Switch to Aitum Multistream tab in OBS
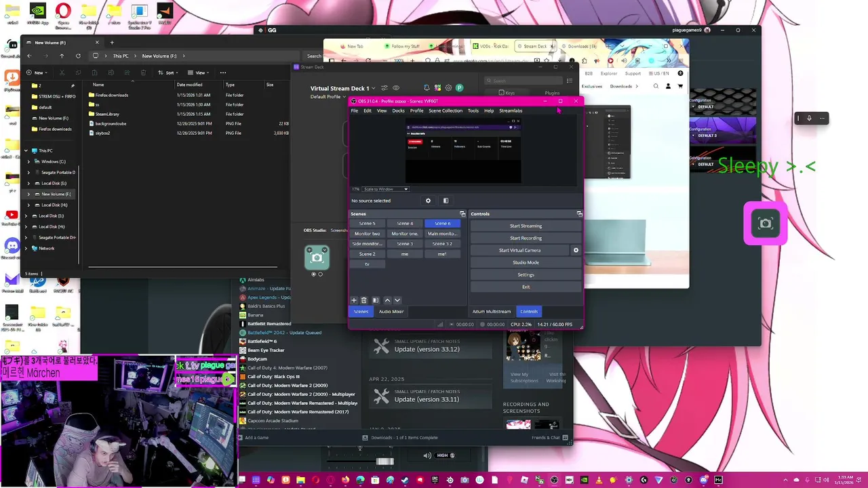Viewport: 868px width, 488px height. click(492, 312)
